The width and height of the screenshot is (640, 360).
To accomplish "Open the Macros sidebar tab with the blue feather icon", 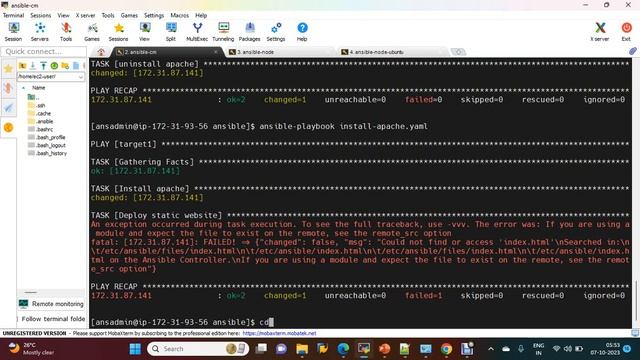I will (x=8, y=108).
